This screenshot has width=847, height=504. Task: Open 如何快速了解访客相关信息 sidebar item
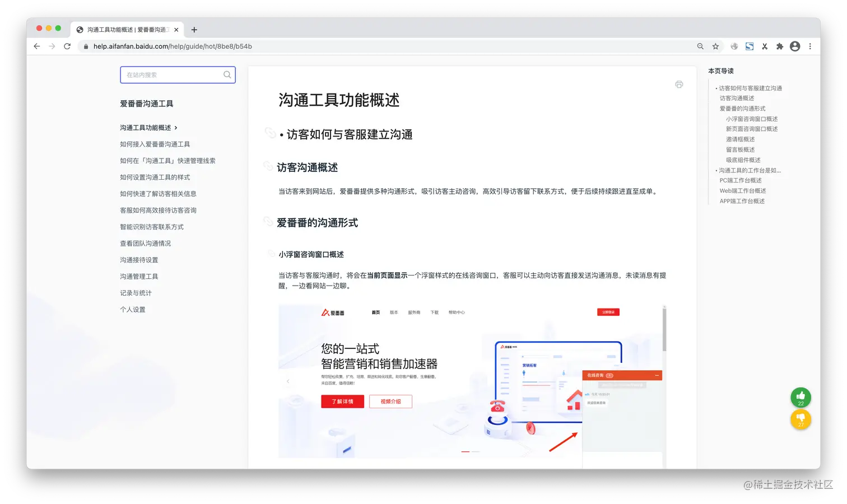pyautogui.click(x=158, y=194)
